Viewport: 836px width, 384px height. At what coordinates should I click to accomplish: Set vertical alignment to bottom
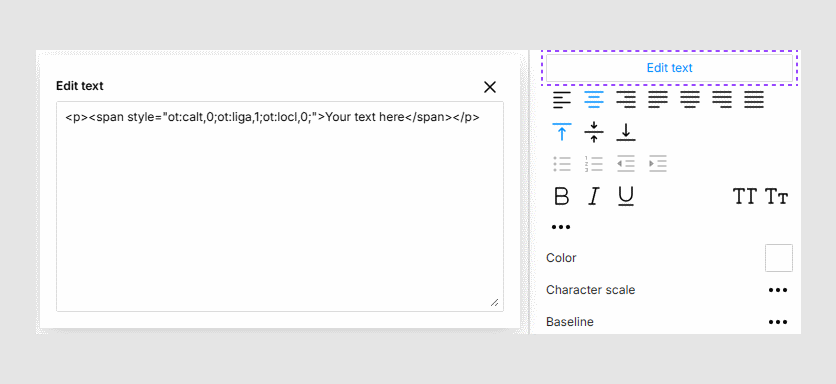click(x=625, y=132)
